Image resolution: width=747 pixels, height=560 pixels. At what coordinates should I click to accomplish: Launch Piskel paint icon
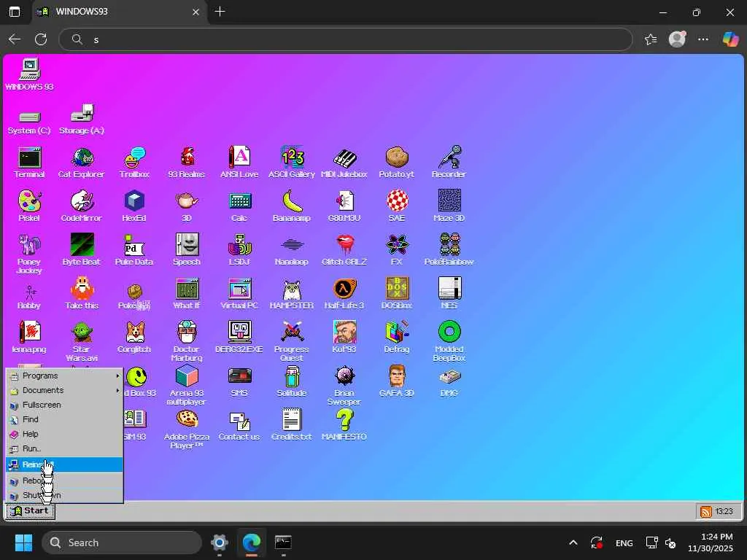coord(29,206)
